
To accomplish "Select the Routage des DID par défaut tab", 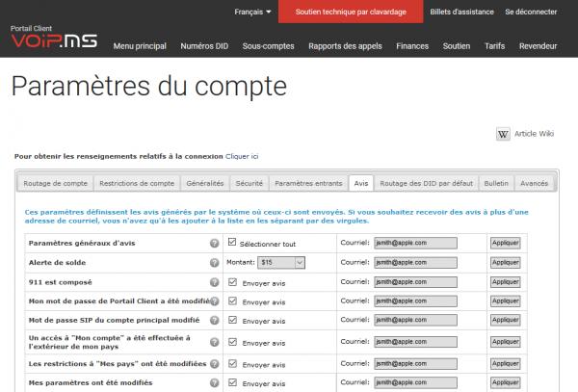I will pyautogui.click(x=426, y=183).
